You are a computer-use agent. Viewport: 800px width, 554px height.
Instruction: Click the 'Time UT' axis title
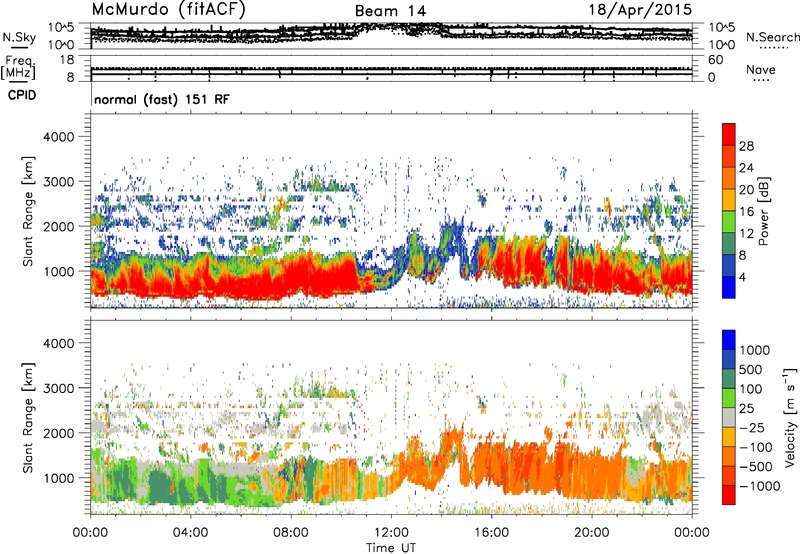tap(391, 548)
